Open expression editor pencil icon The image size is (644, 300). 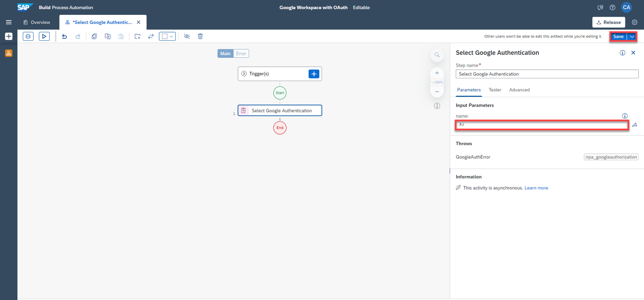click(635, 125)
